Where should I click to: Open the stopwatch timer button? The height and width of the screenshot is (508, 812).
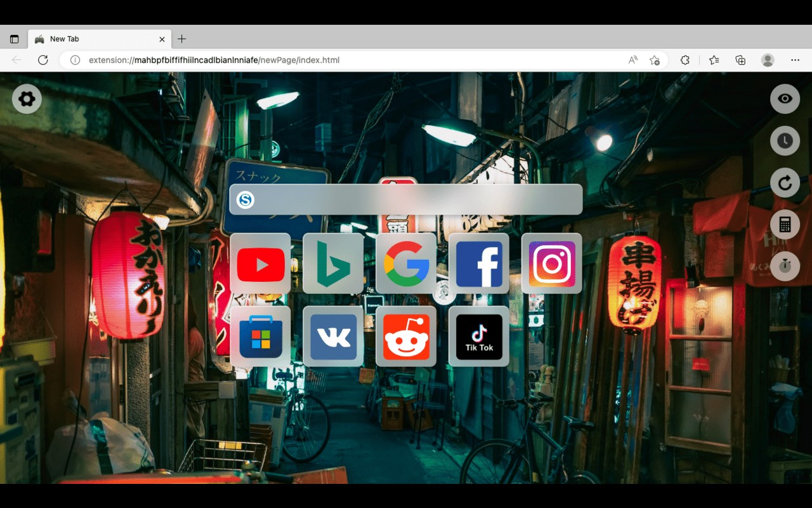pyautogui.click(x=785, y=266)
